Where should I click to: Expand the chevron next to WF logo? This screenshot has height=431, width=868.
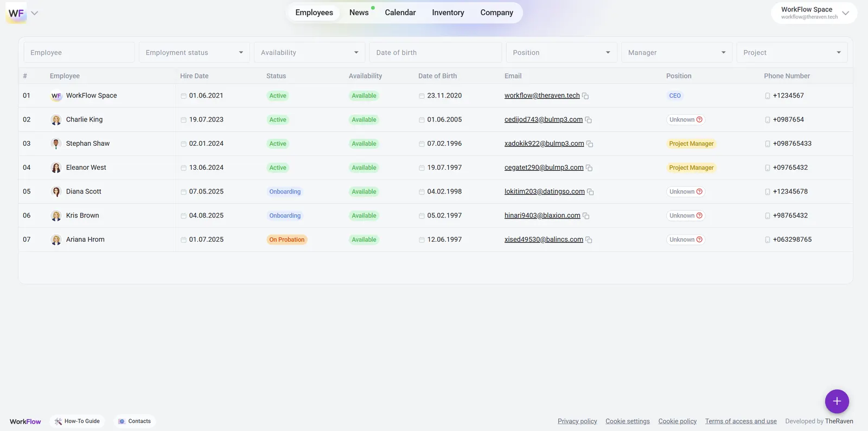pyautogui.click(x=35, y=13)
